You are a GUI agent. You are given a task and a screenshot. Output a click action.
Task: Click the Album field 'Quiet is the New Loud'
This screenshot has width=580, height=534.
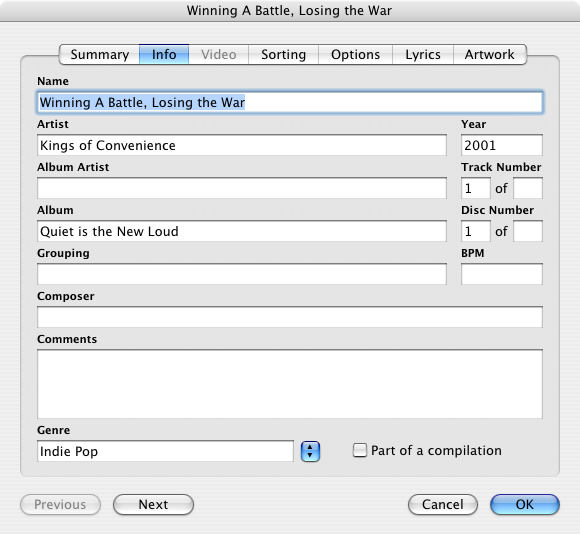pyautogui.click(x=242, y=231)
